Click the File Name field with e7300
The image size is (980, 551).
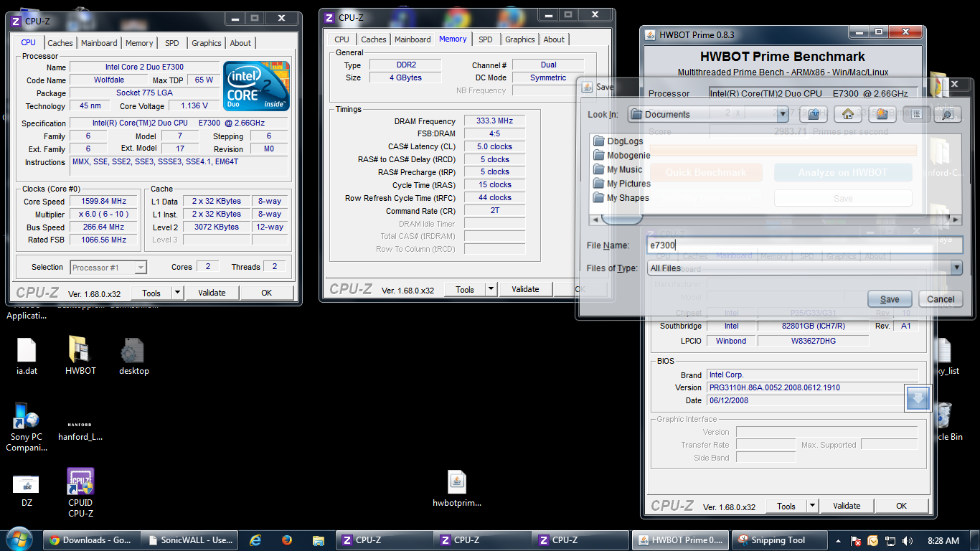pyautogui.click(x=804, y=245)
